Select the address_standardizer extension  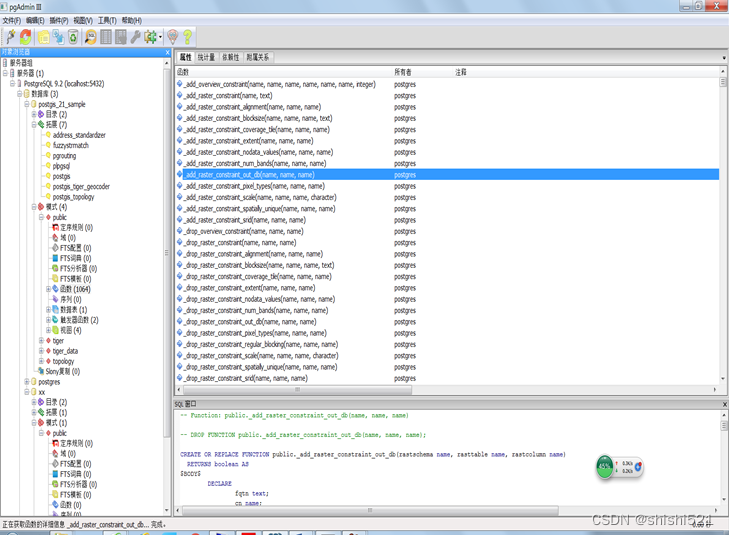pyautogui.click(x=79, y=135)
